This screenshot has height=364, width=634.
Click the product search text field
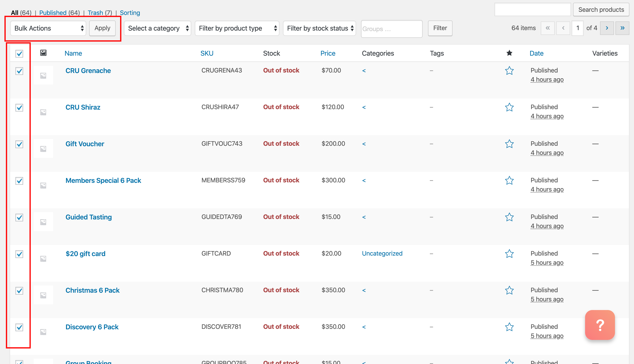pos(533,9)
